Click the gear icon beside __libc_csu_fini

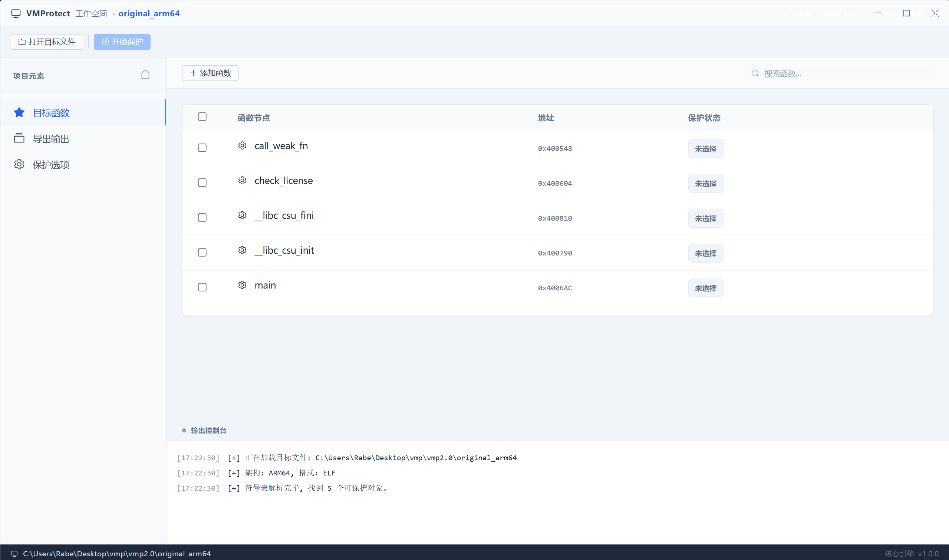(x=242, y=215)
